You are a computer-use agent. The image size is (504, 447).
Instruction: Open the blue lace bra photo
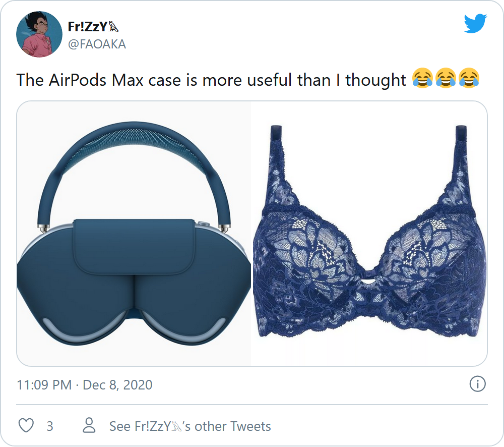(369, 234)
